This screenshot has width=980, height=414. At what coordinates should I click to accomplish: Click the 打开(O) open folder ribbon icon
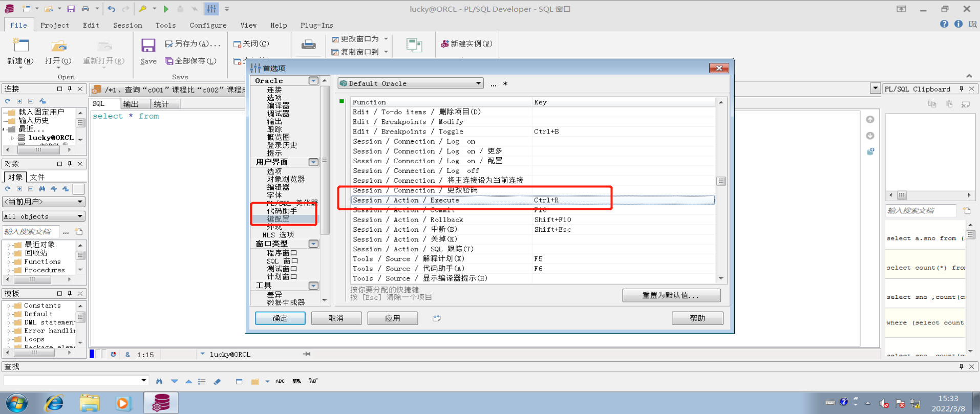(58, 46)
